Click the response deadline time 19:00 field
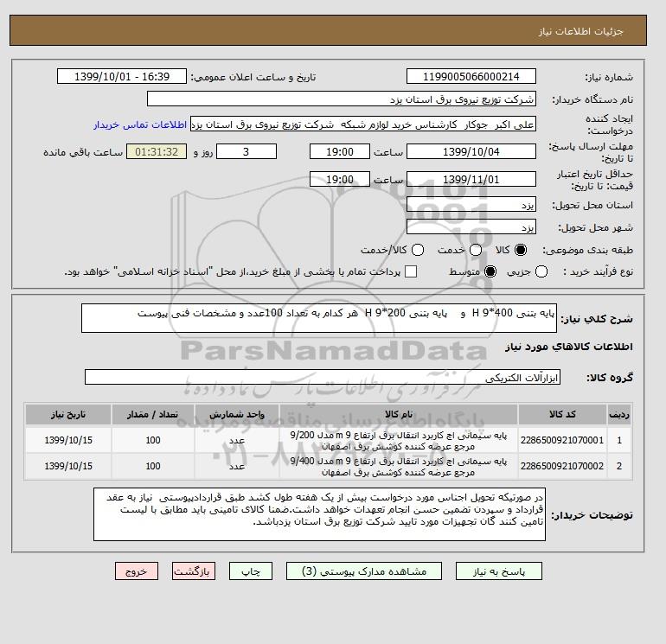The height and width of the screenshot is (644, 666). click(x=340, y=151)
